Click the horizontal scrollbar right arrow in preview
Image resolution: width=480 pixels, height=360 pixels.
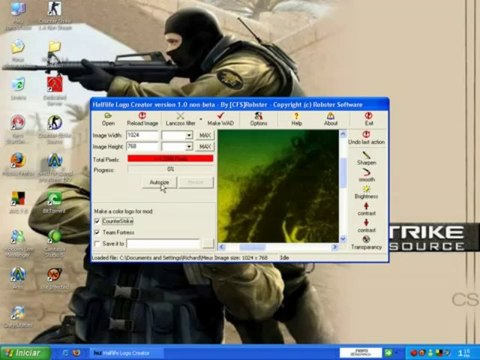click(335, 247)
